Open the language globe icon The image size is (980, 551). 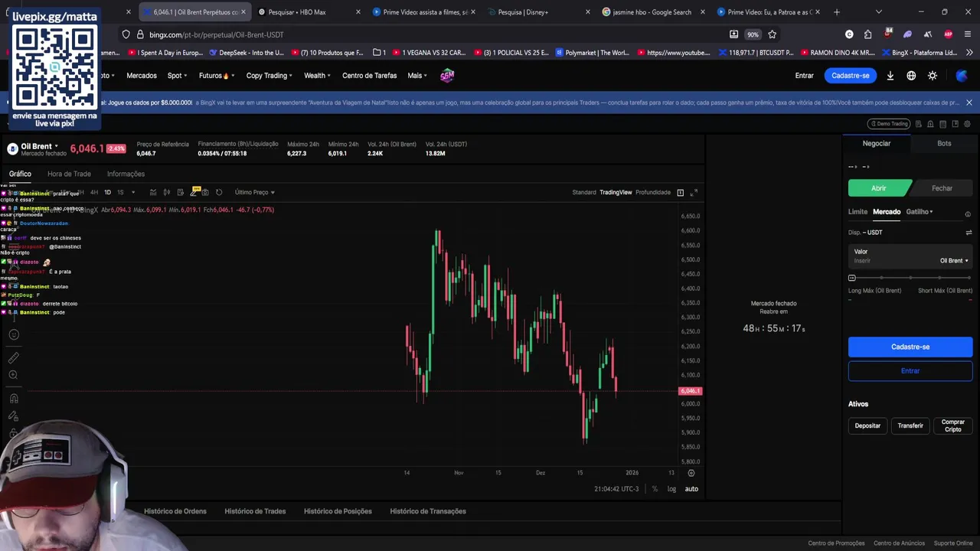pyautogui.click(x=911, y=76)
